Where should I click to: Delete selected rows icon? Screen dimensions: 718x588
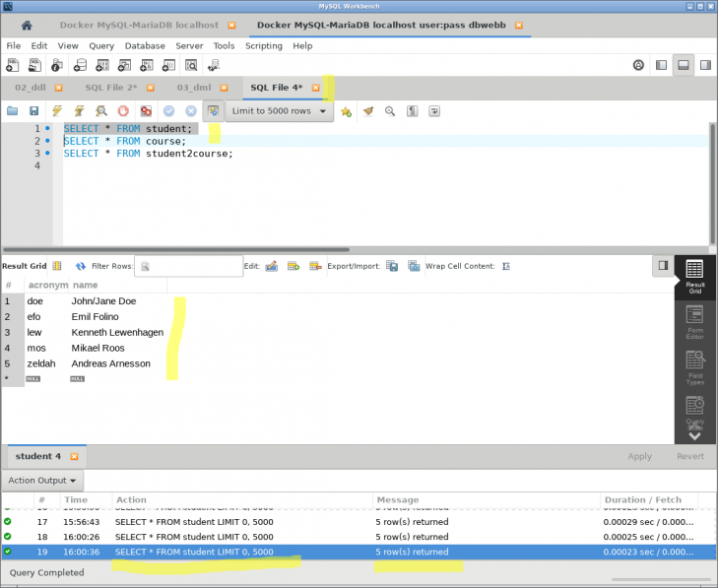315,266
